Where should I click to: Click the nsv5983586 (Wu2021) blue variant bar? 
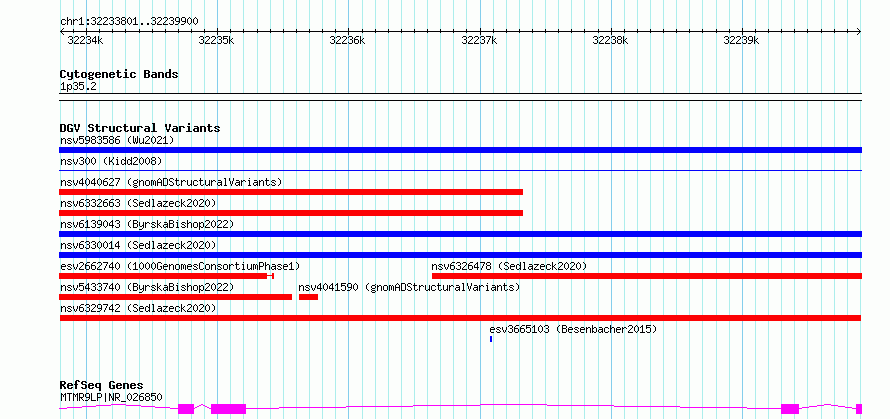point(460,150)
